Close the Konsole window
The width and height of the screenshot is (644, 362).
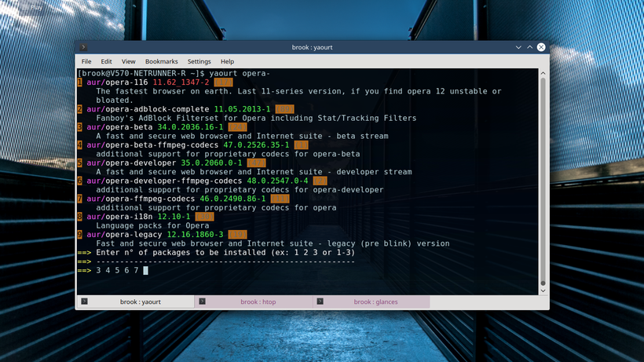[541, 47]
